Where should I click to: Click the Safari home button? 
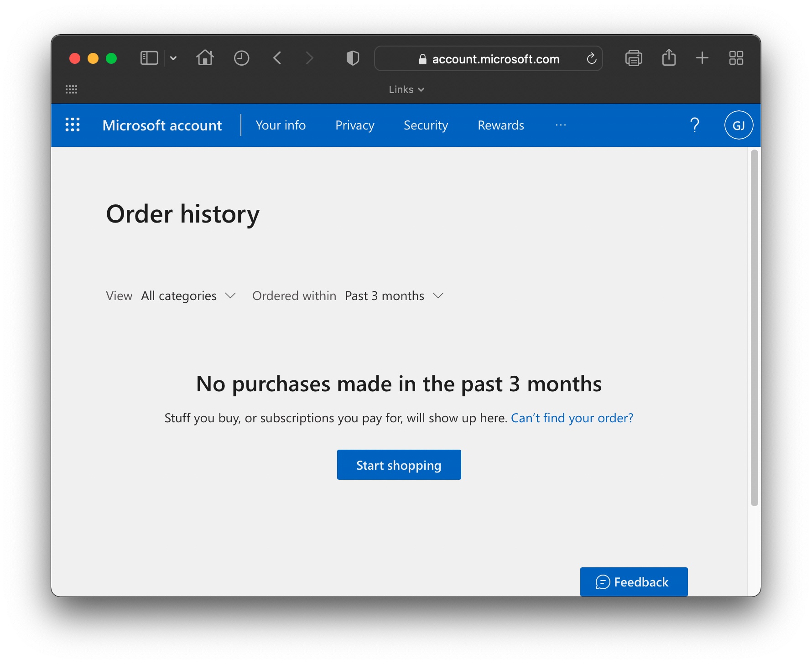[205, 58]
